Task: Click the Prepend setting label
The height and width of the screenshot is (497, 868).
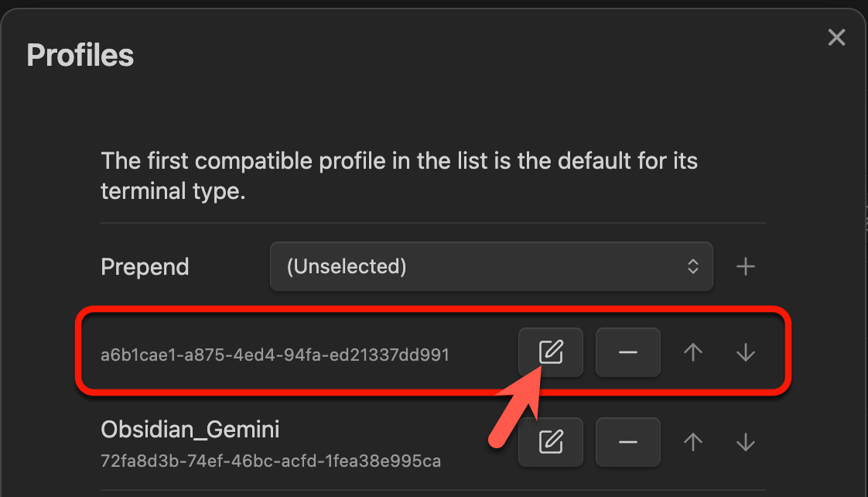Action: point(145,267)
